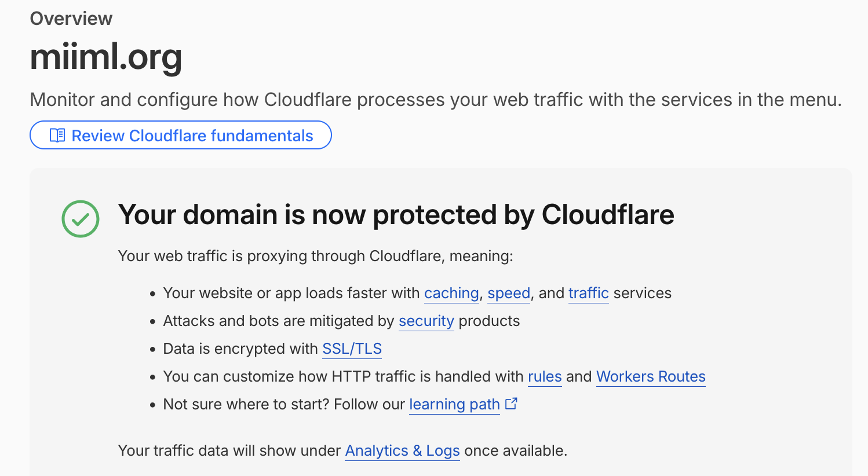Follow the learning path link
The height and width of the screenshot is (476, 868).
point(454,404)
